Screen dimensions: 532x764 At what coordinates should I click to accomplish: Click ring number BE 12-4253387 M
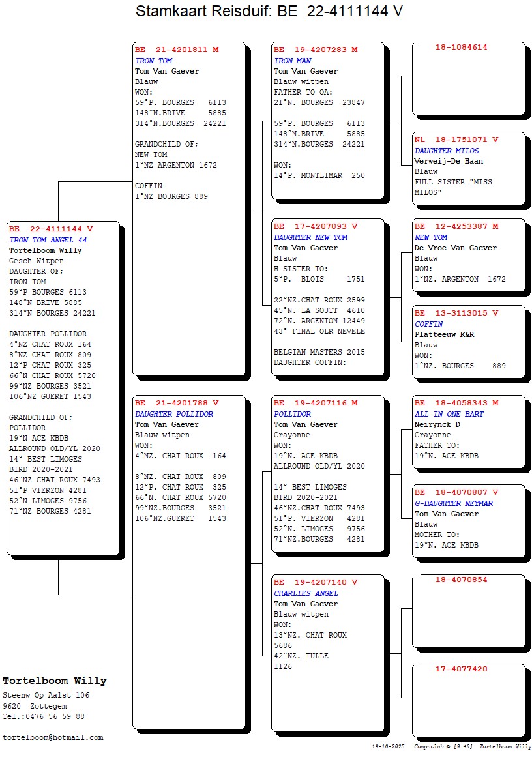pos(456,226)
